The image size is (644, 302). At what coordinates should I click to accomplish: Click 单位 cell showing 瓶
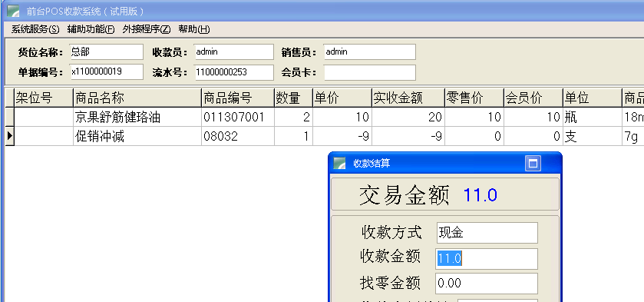coord(593,118)
